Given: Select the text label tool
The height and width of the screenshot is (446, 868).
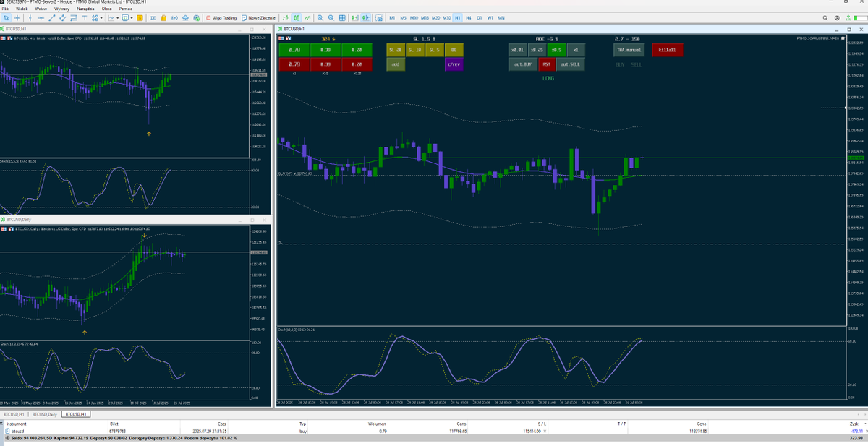Looking at the screenshot, I should point(85,17).
